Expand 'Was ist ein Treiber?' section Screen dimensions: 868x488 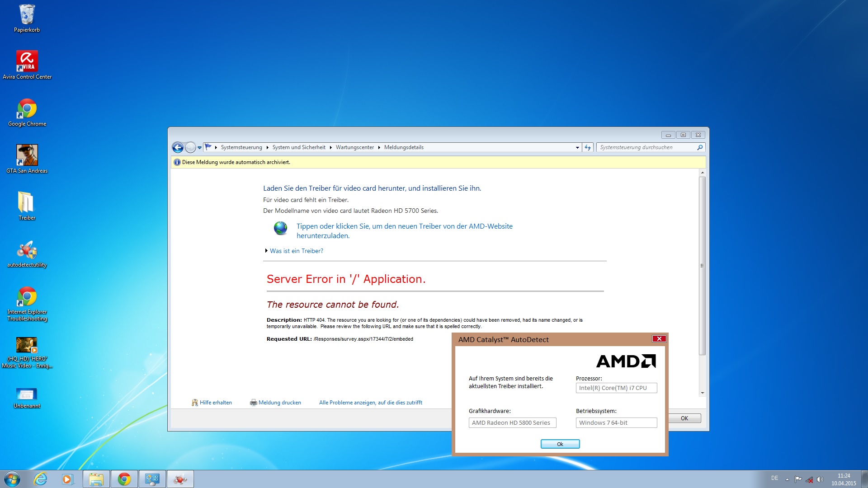296,251
